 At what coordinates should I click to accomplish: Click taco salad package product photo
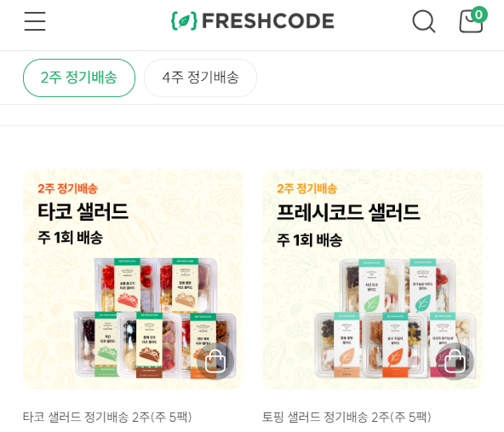coord(155,318)
